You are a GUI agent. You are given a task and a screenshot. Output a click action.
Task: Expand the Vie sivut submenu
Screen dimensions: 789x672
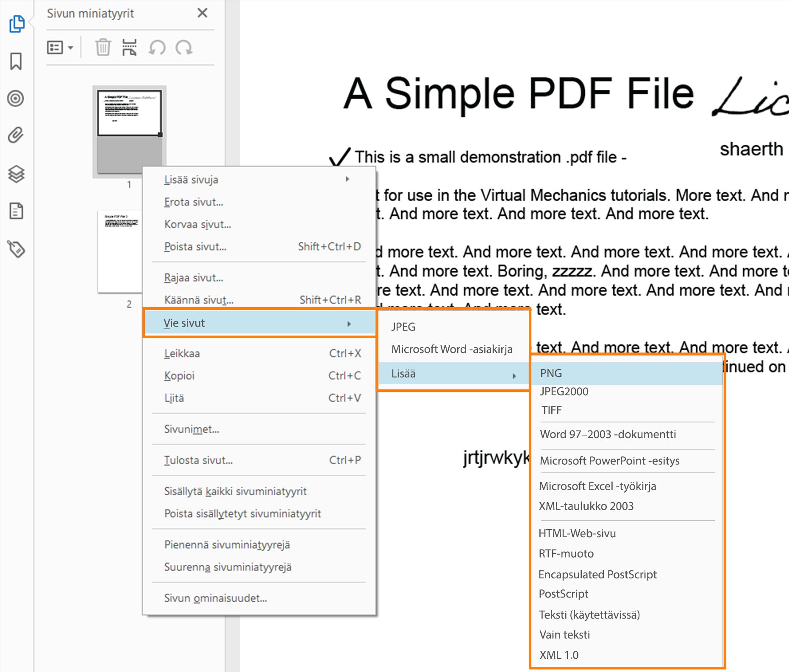(x=260, y=323)
